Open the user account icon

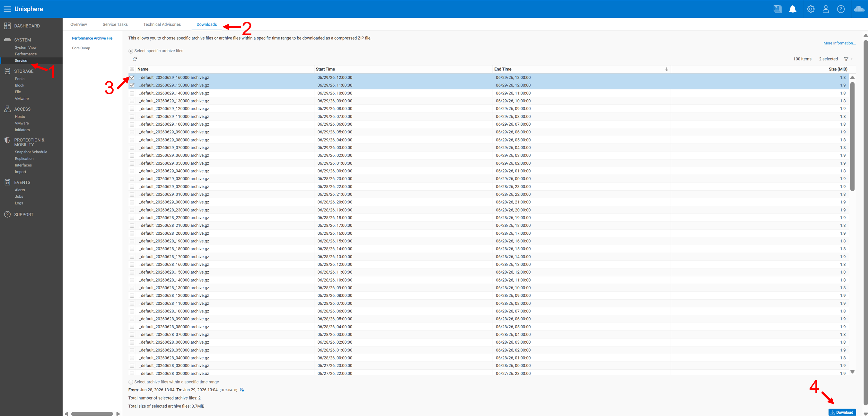(x=826, y=9)
